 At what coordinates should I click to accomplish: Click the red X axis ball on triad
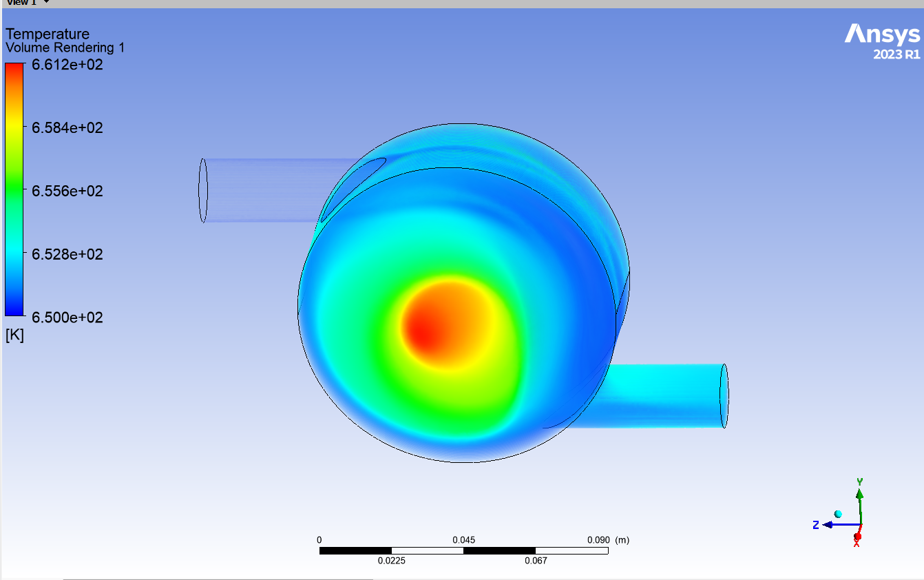click(857, 537)
